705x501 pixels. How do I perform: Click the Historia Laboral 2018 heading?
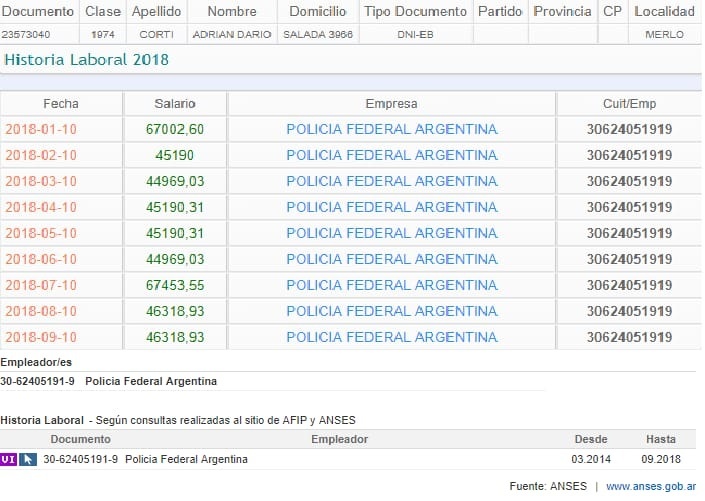[87, 60]
